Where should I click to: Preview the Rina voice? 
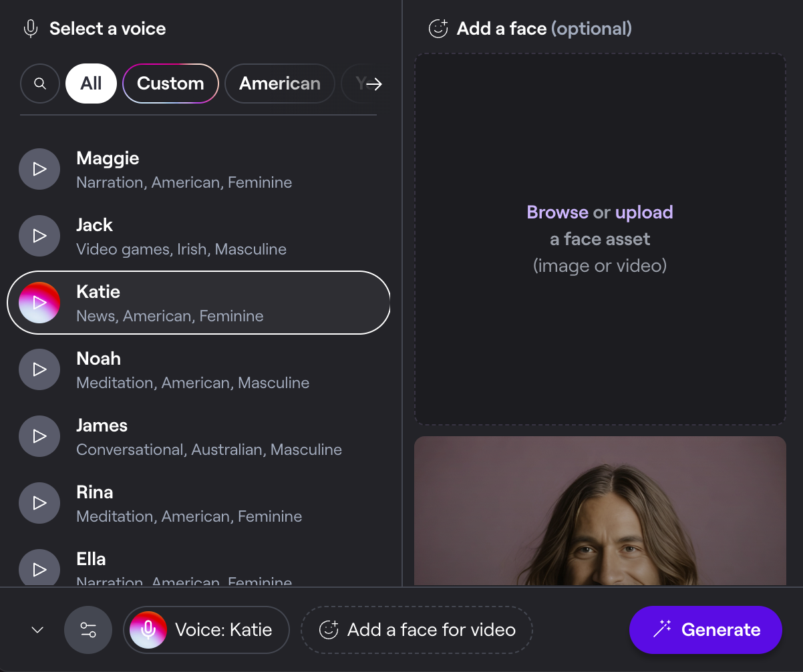(39, 503)
